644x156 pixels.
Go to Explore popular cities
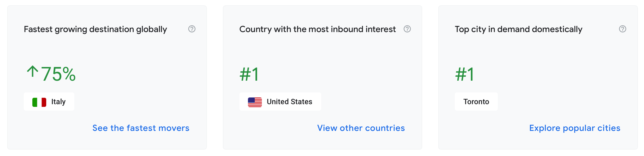pos(575,128)
